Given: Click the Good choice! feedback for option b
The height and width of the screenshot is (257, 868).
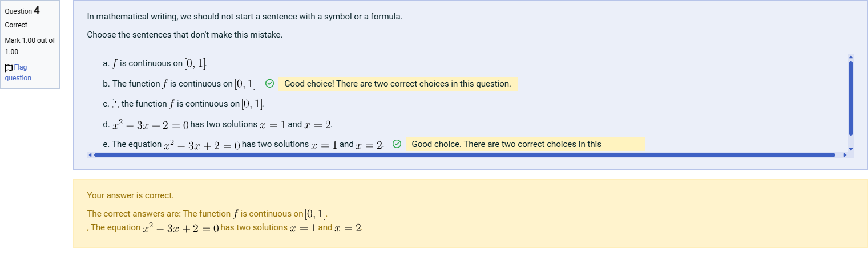Looking at the screenshot, I should pos(398,84).
